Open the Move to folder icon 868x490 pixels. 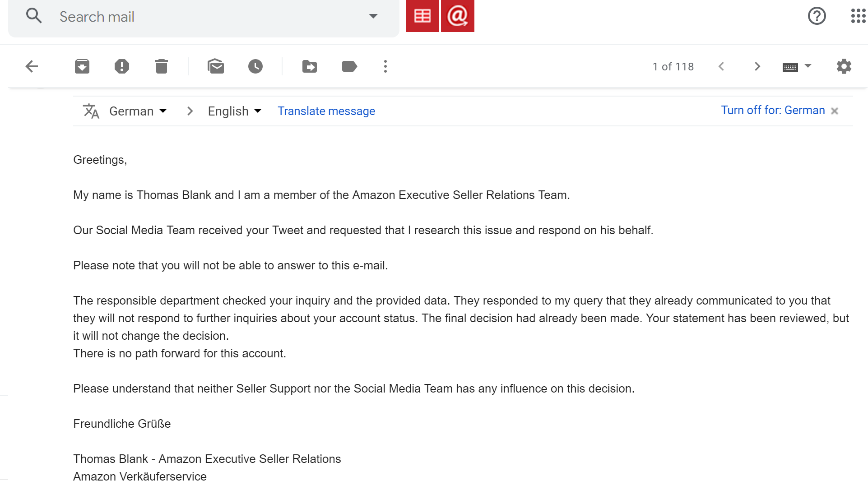coord(310,67)
